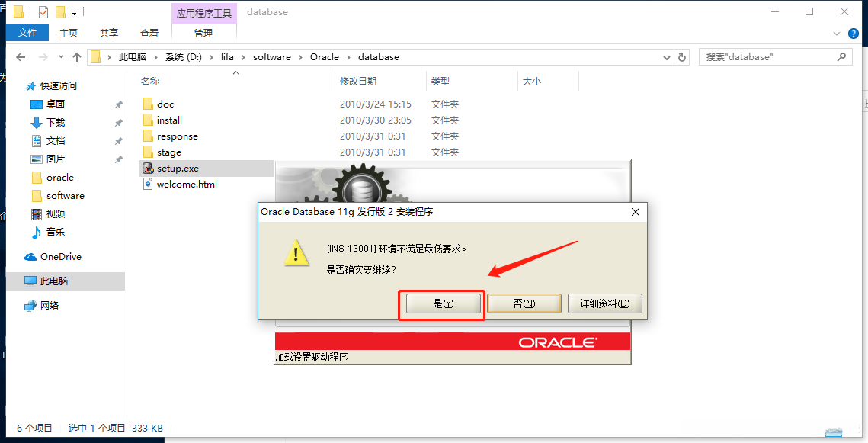868x443 pixels.
Task: Open the 管理 manage ribbon tab
Action: pyautogui.click(x=203, y=34)
